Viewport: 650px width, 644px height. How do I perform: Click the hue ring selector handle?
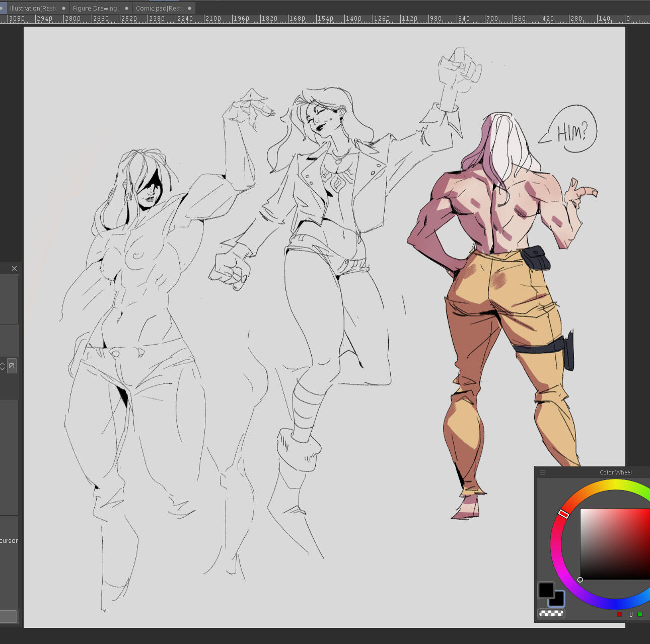(x=563, y=514)
